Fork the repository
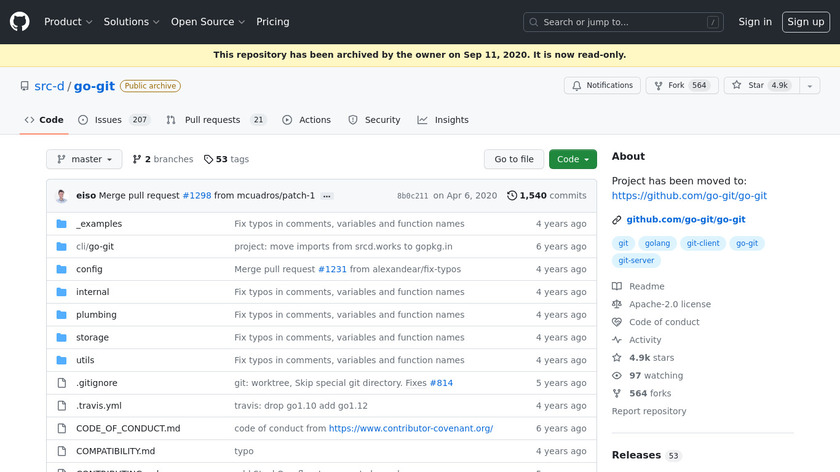840x472 pixels. [669, 86]
